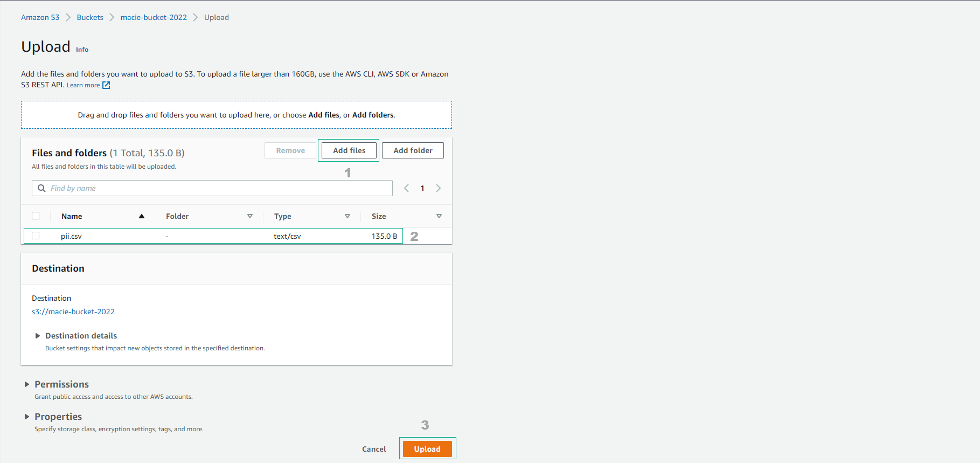Click the Files and folders heading
Image resolution: width=980 pixels, height=463 pixels.
point(69,153)
